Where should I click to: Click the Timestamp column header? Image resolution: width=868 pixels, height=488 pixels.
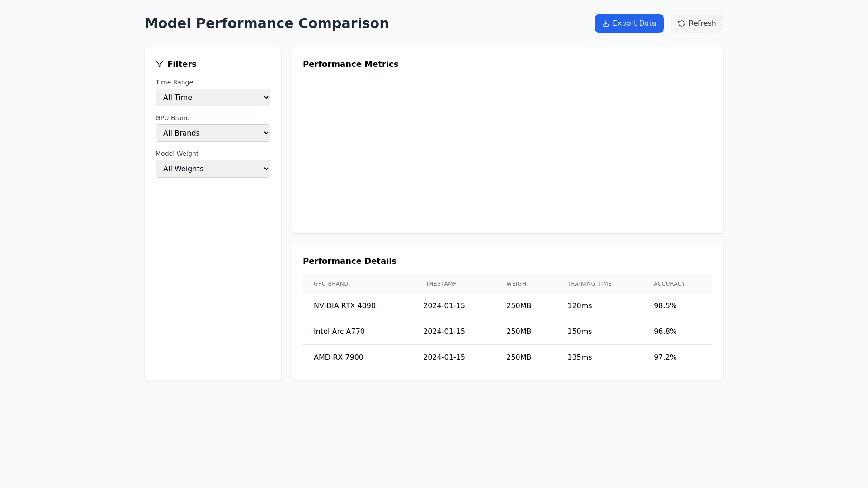coord(440,284)
